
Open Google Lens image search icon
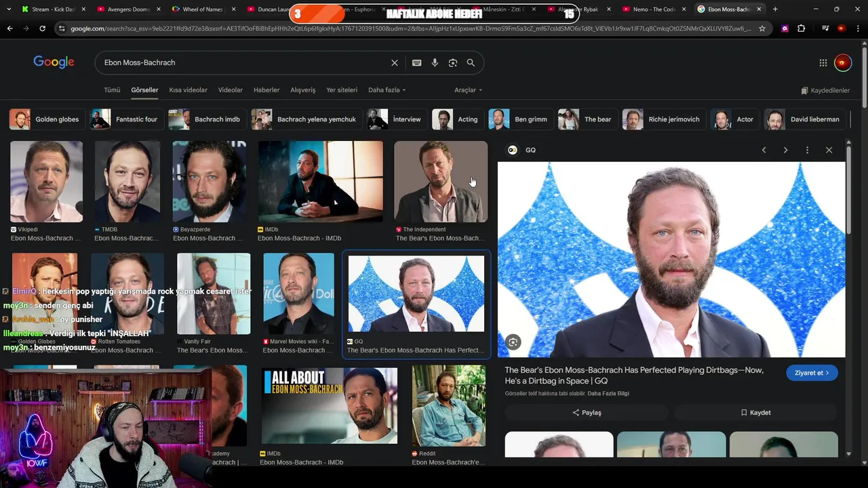click(453, 62)
